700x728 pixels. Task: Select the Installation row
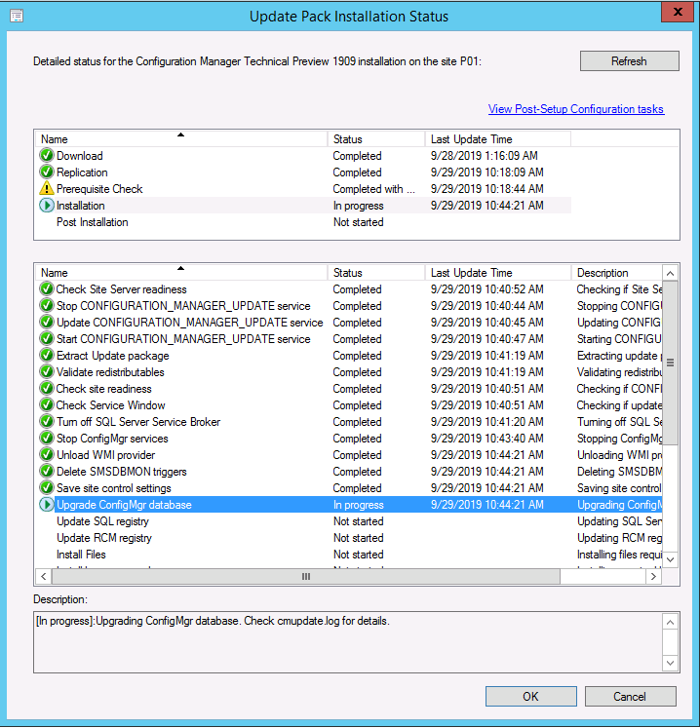(304, 206)
